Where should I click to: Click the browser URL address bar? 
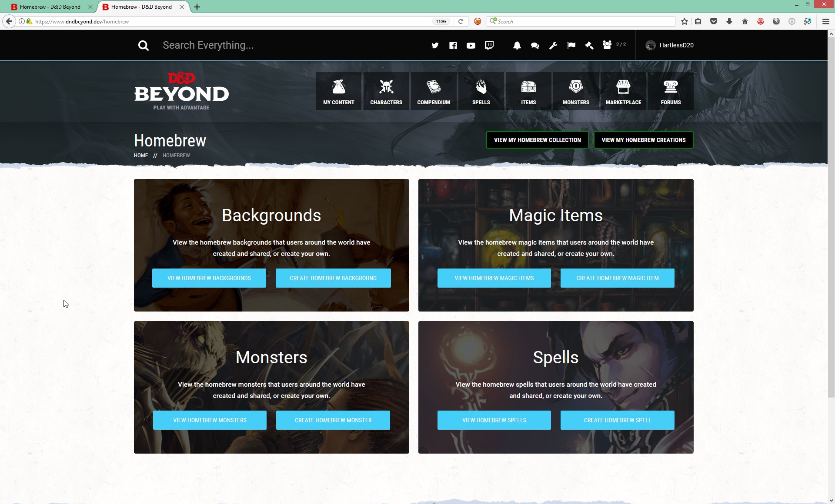[230, 21]
